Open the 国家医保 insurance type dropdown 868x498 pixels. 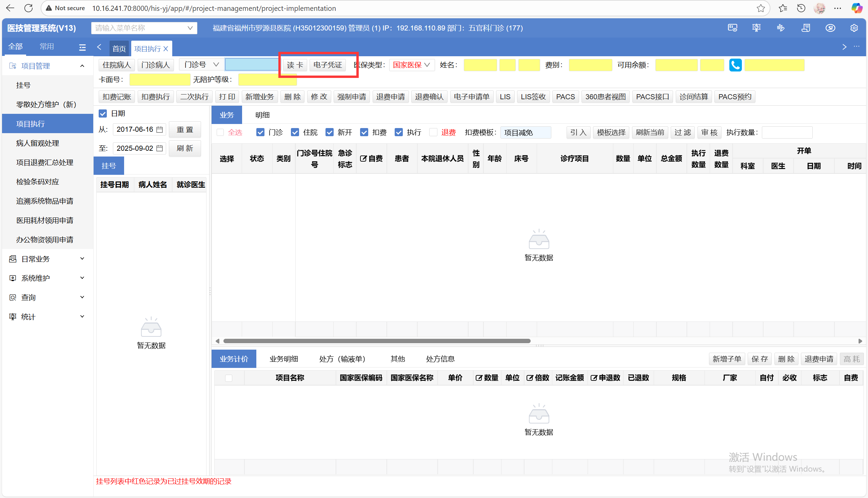(411, 65)
